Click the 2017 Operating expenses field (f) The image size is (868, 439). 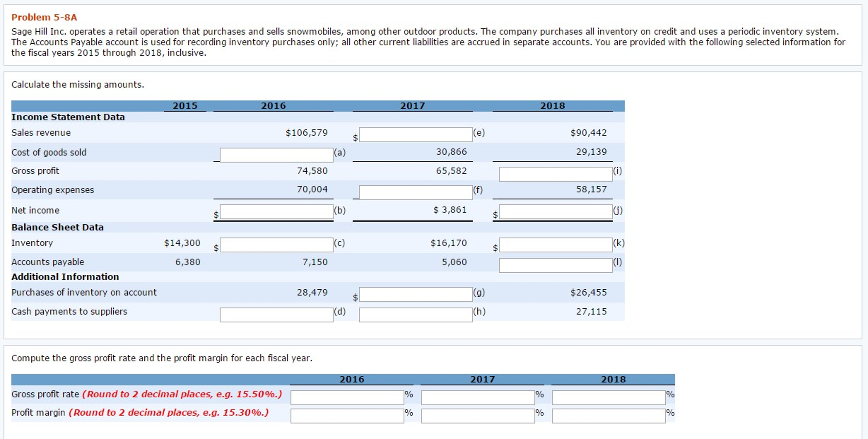416,192
